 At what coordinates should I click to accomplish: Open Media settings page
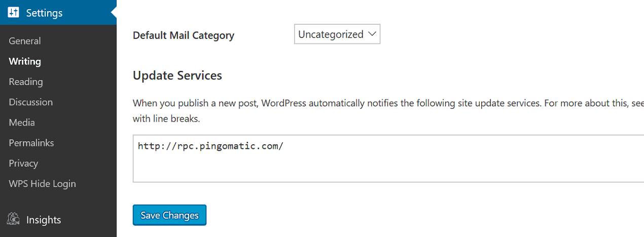point(22,123)
